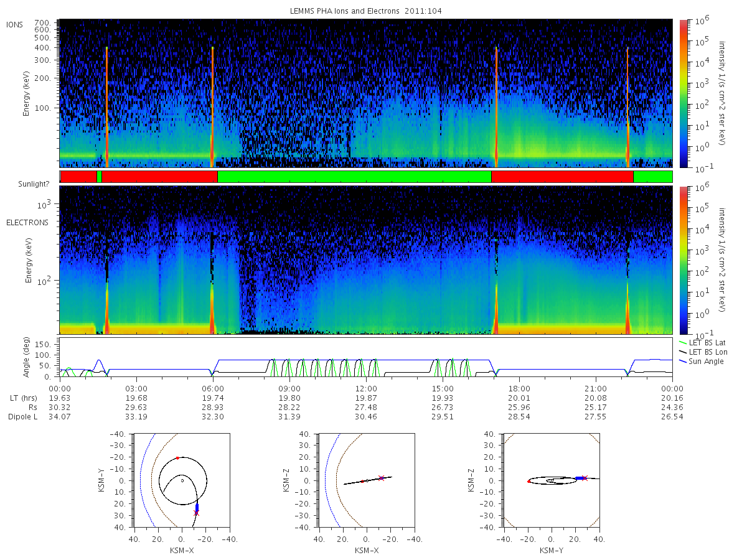Open the KSM-Y versus KSM-Z orbit plot
The height and width of the screenshot is (560, 747).
pos(551,480)
